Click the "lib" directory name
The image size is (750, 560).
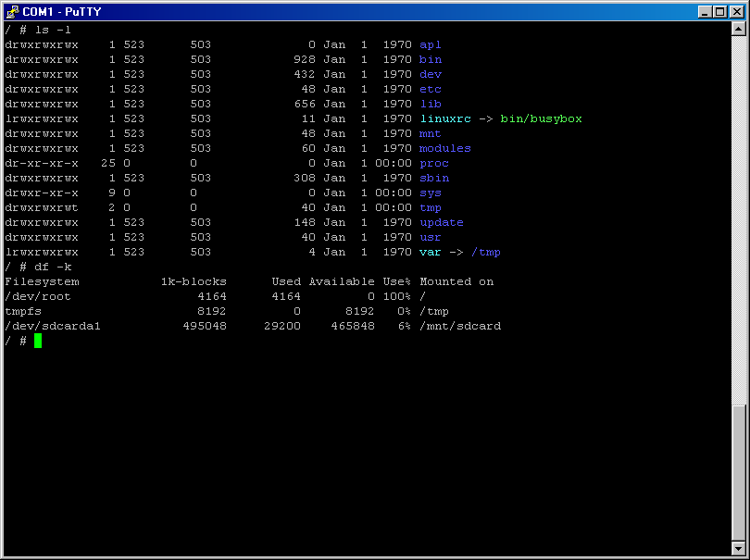tap(431, 104)
